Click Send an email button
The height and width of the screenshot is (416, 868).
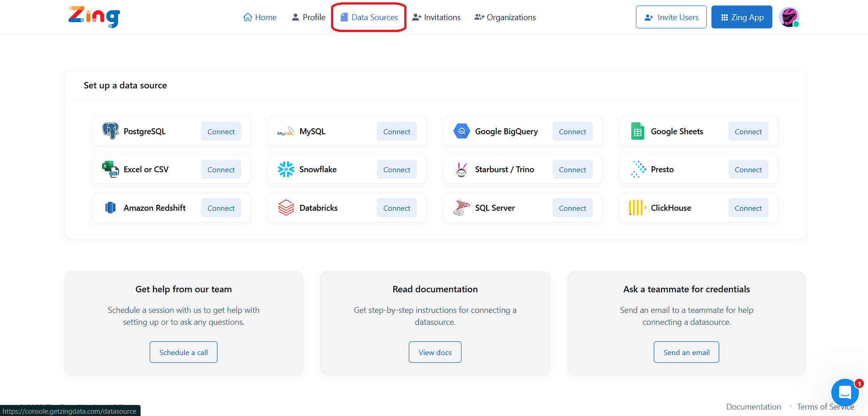pyautogui.click(x=686, y=352)
